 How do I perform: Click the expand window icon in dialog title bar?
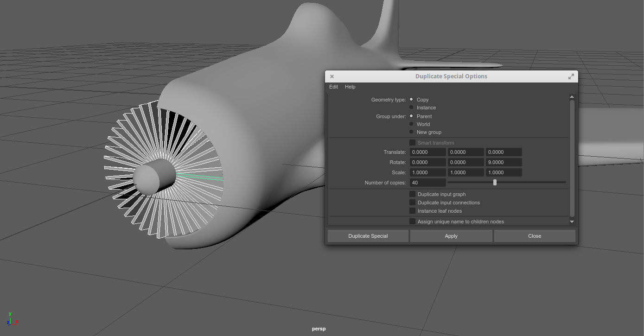[x=571, y=76]
